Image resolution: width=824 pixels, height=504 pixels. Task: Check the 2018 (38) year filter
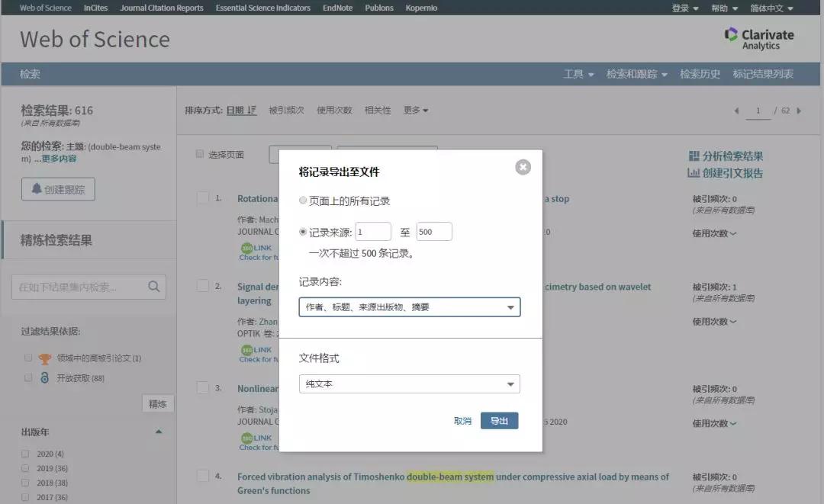[24, 483]
